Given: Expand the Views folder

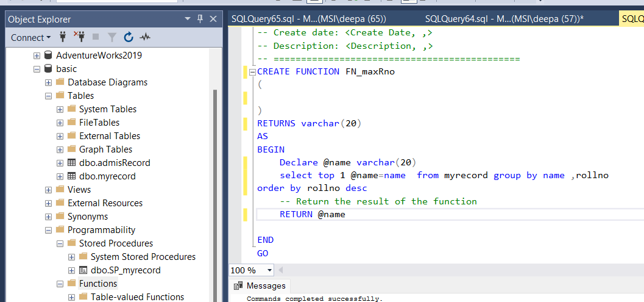Looking at the screenshot, I should pyautogui.click(x=49, y=190).
